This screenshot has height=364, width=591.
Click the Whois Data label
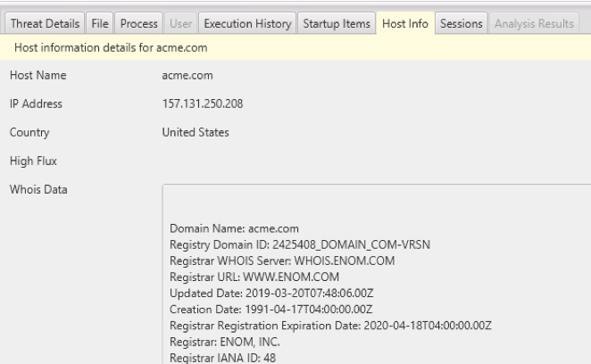(38, 189)
